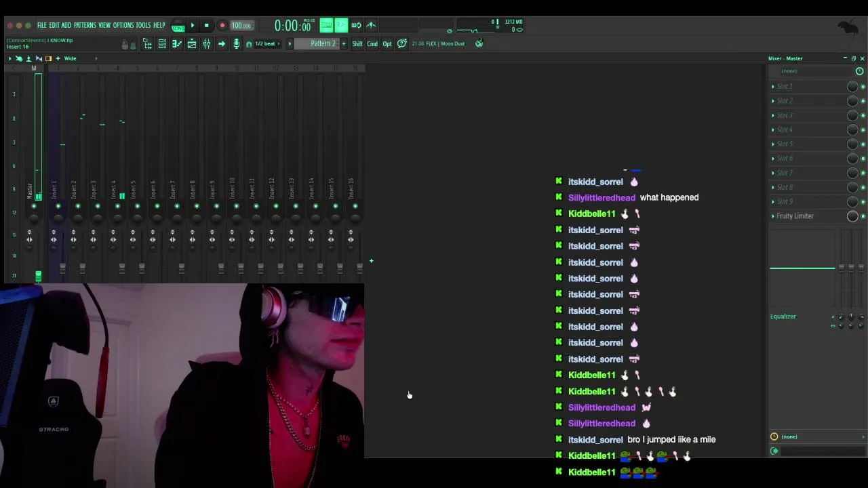
Task: Open the mixer view icon
Action: pyautogui.click(x=207, y=44)
